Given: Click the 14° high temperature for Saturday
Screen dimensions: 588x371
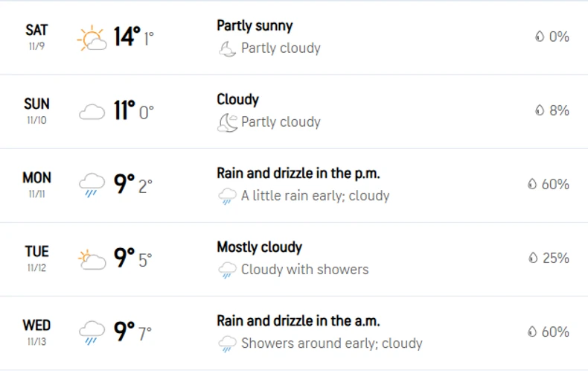Looking at the screenshot, I should click(127, 37).
